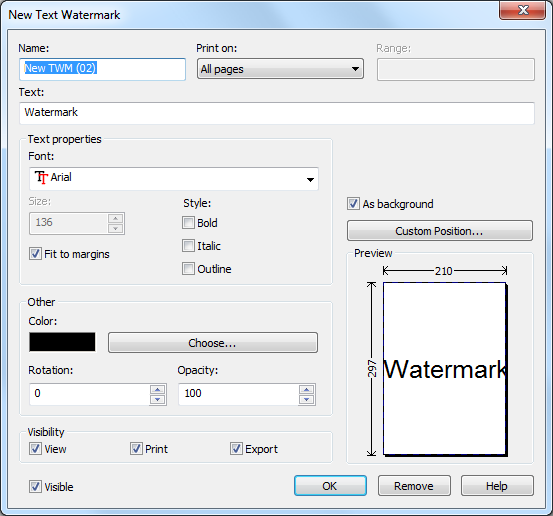Screen dimensions: 553x516
Task: Click the OK button
Action: click(330, 486)
